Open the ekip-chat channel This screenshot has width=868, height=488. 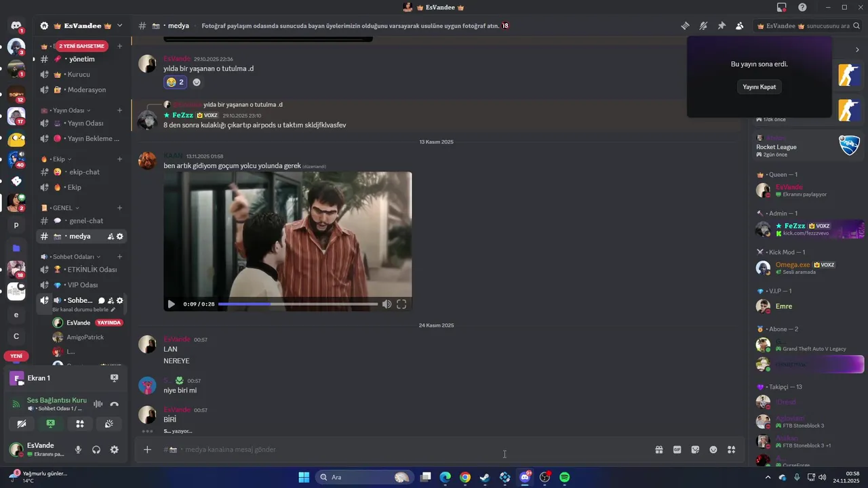click(x=81, y=172)
